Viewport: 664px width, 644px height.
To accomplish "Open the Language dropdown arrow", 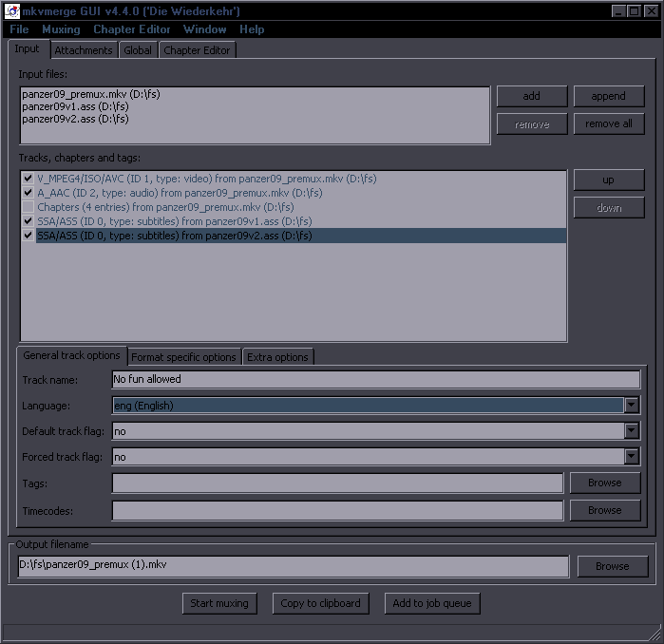I will 632,406.
